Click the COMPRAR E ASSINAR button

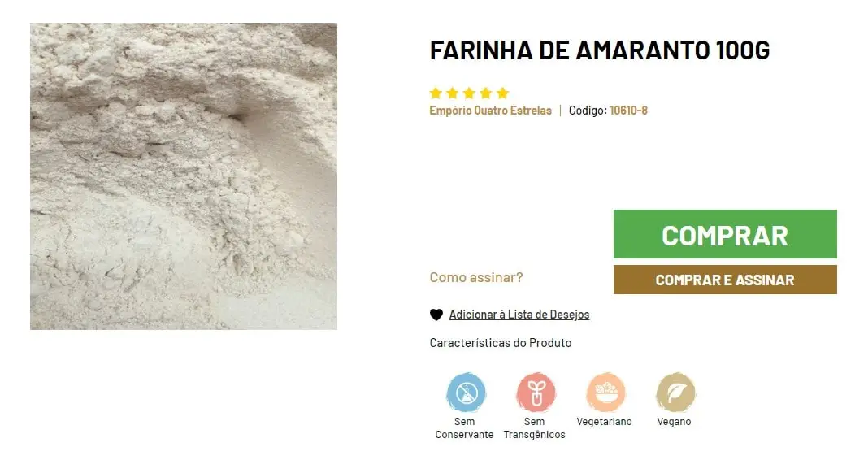point(725,280)
